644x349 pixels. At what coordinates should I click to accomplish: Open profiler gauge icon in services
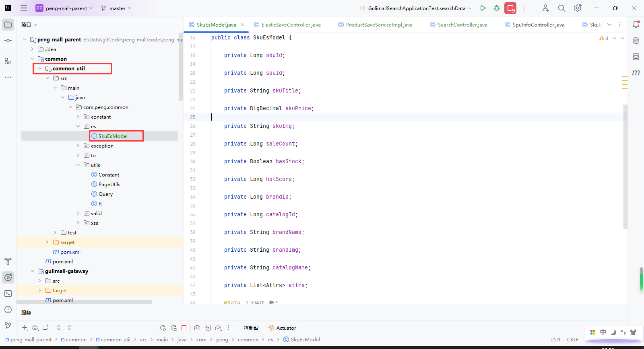pyautogui.click(x=218, y=328)
